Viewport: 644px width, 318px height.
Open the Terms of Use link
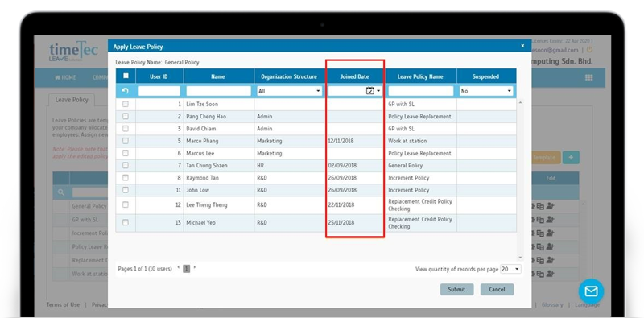[63, 304]
